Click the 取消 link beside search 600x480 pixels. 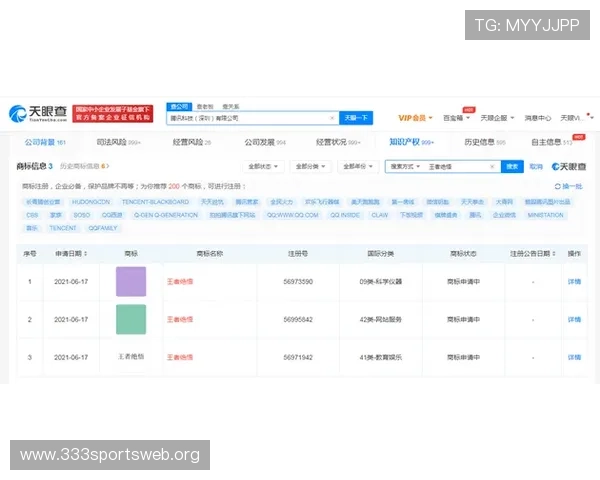click(536, 167)
